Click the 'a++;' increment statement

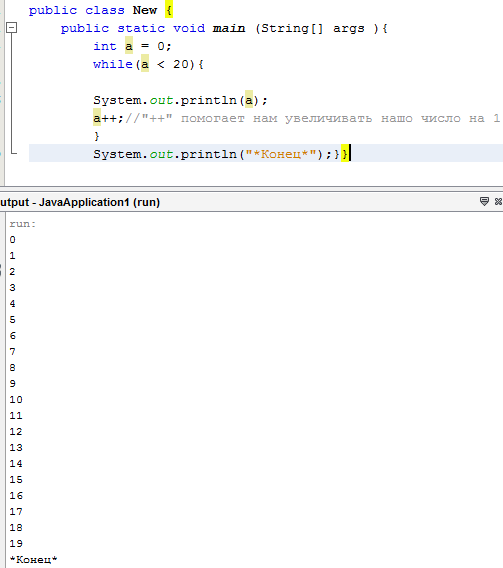click(108, 118)
